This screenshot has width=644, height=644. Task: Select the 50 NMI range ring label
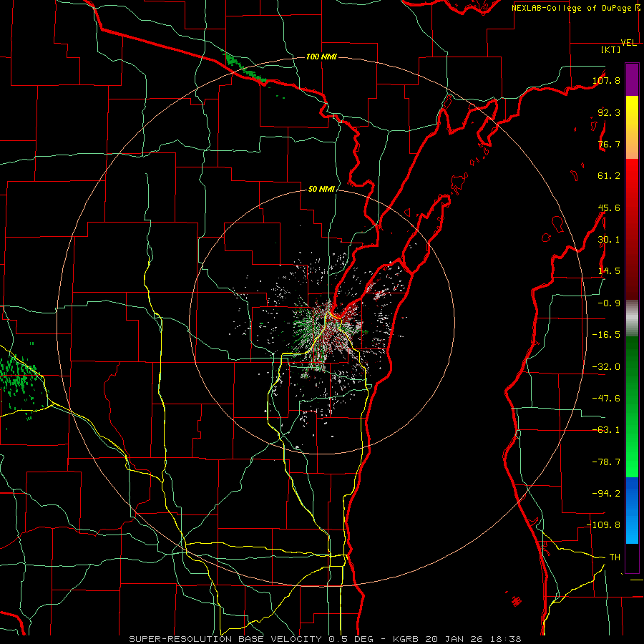[x=321, y=189]
